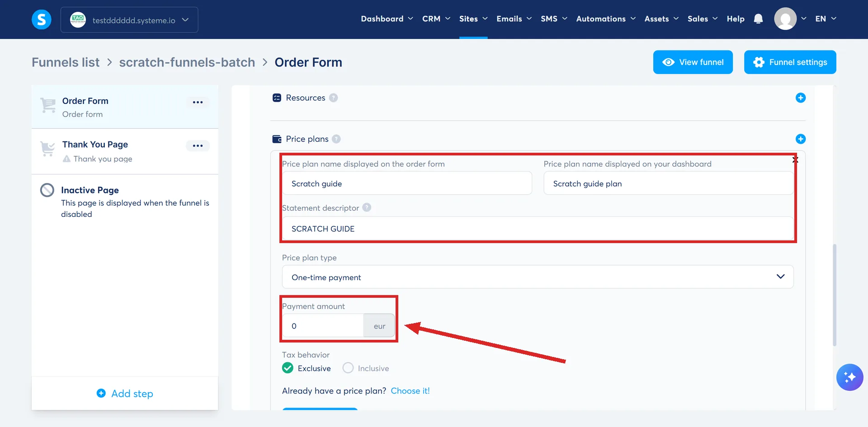Edit dashboard price plan name field
Screen dimensions: 868x427
669,183
